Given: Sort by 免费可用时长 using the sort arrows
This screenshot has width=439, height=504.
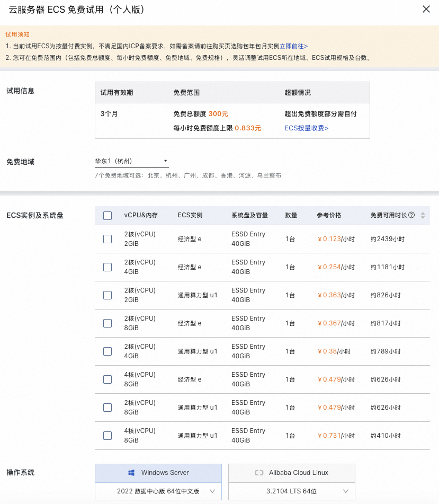Looking at the screenshot, I should tap(423, 215).
